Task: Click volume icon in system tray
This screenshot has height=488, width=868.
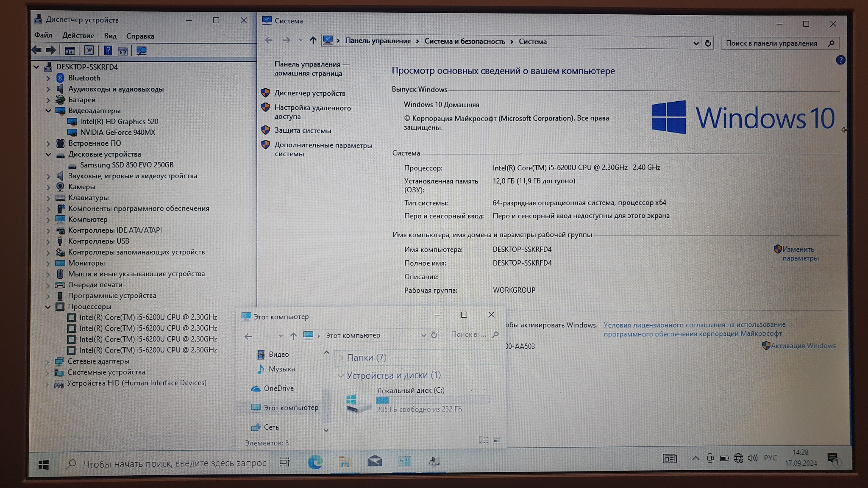Action: [x=752, y=458]
